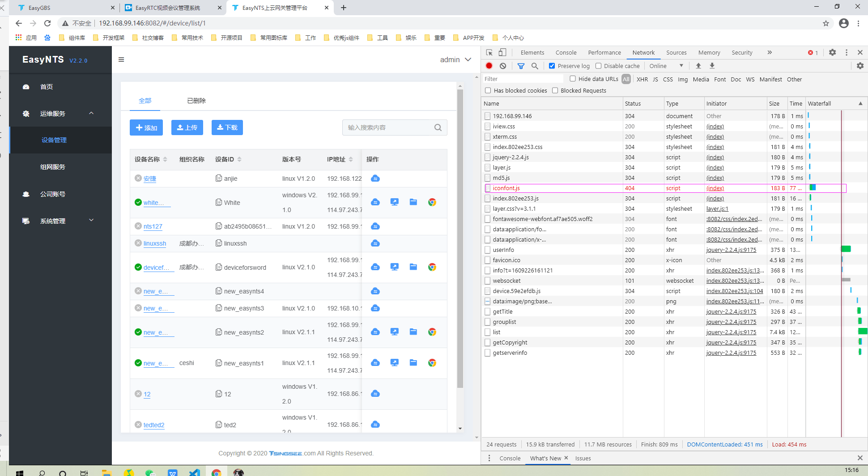The image size is (868, 476).
Task: Uncheck the Preserve log checkbox
Action: pyautogui.click(x=552, y=66)
